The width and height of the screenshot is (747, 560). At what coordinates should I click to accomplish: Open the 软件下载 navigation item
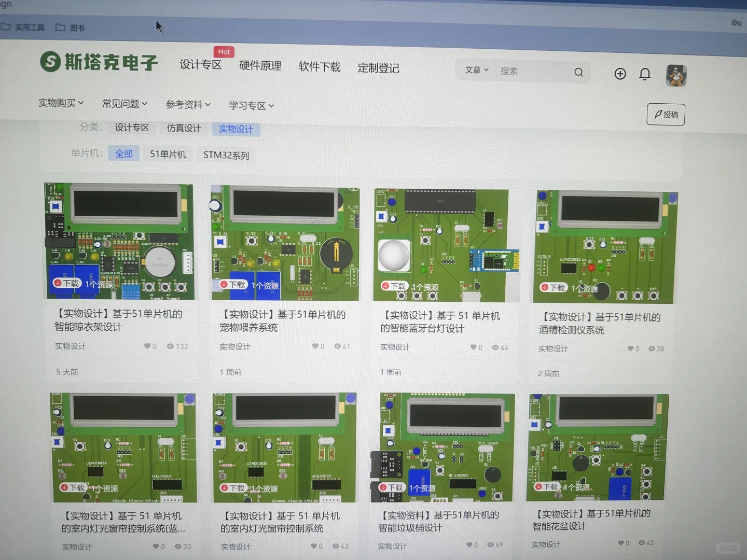click(x=320, y=67)
